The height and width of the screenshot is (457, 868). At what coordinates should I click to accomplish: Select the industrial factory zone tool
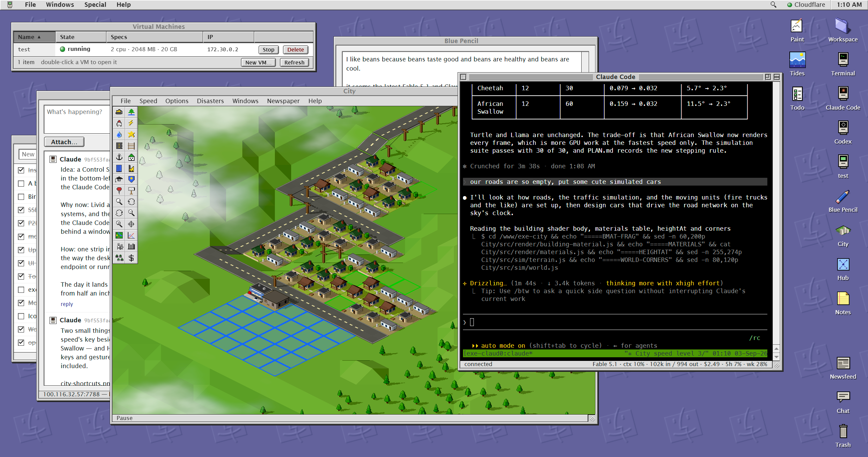(x=131, y=168)
